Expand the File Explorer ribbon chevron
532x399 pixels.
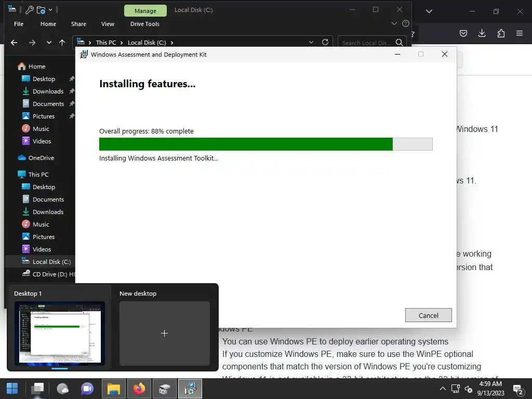tap(394, 23)
